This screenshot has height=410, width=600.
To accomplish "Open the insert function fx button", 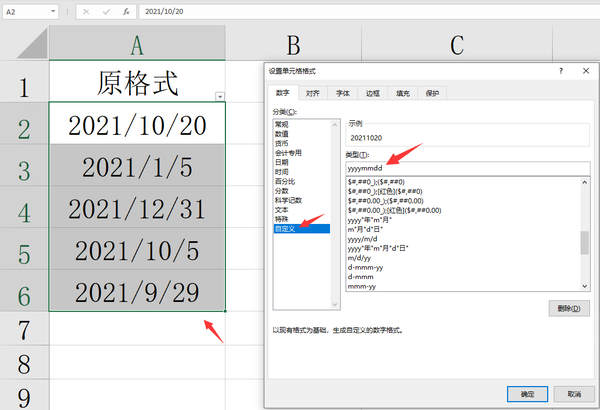I will [126, 12].
